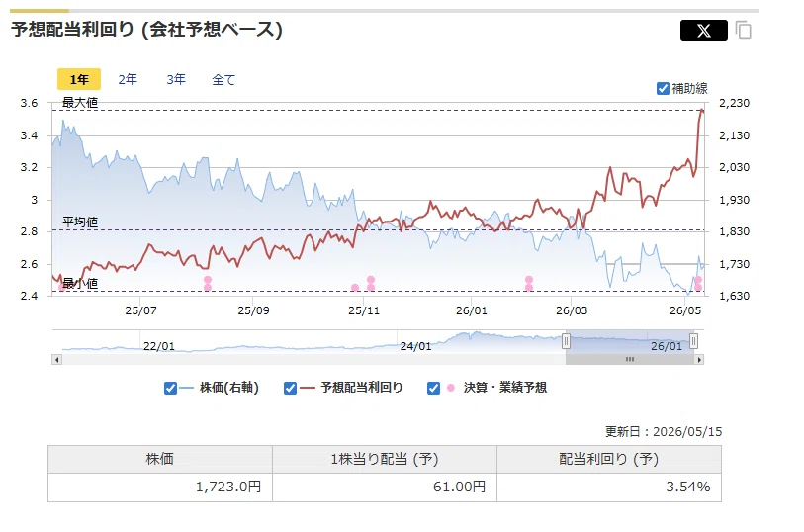Click the yield value 3.54%
The height and width of the screenshot is (532, 804).
[688, 487]
